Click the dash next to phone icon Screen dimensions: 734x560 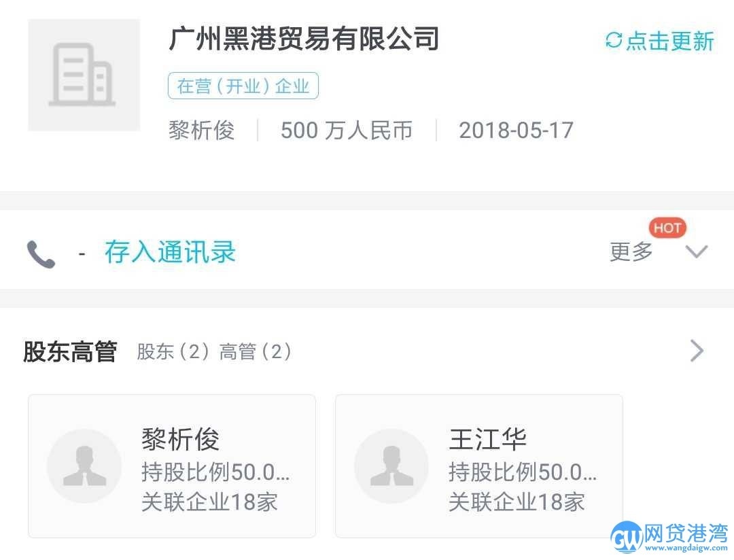tap(81, 251)
